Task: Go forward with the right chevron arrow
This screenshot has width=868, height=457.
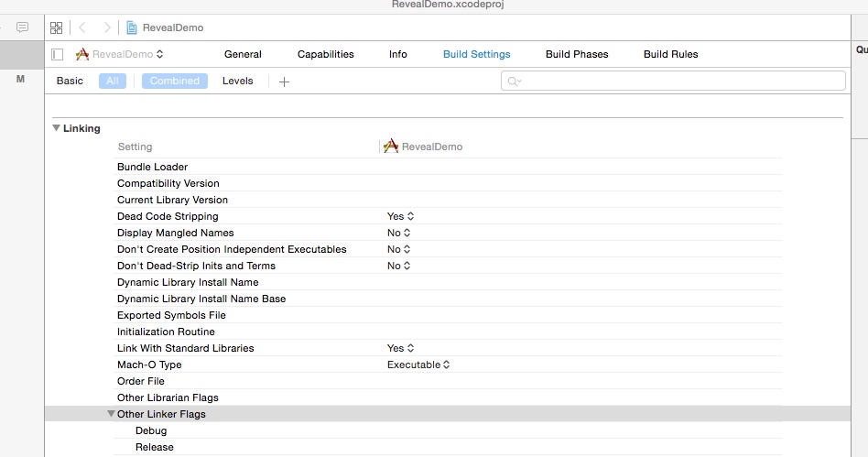Action: tap(107, 27)
